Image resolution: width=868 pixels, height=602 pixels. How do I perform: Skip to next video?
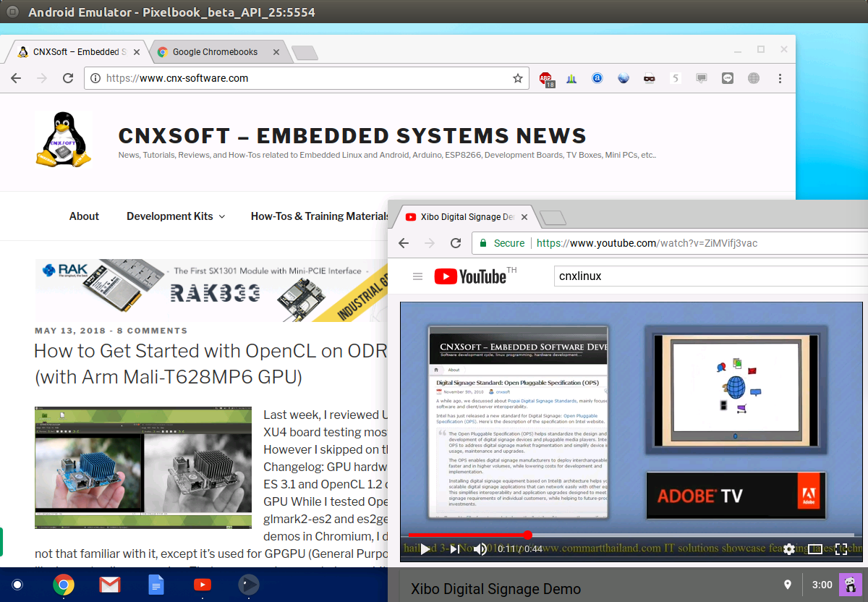point(454,549)
